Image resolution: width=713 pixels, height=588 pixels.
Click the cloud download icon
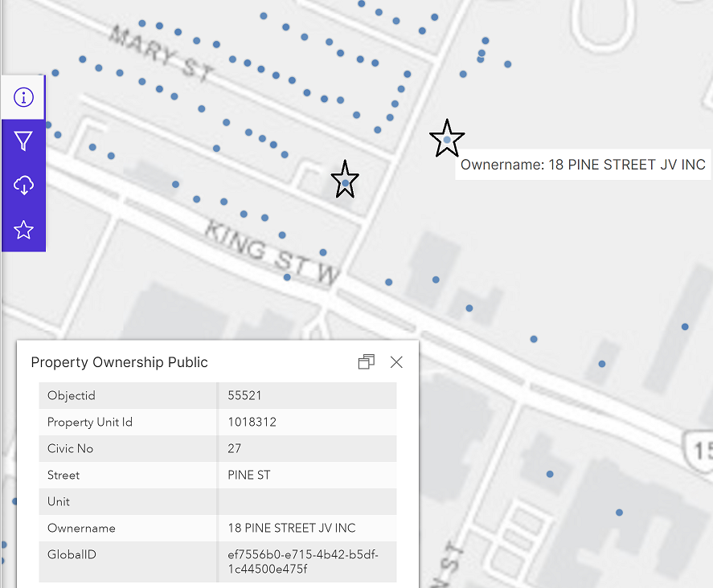click(23, 186)
